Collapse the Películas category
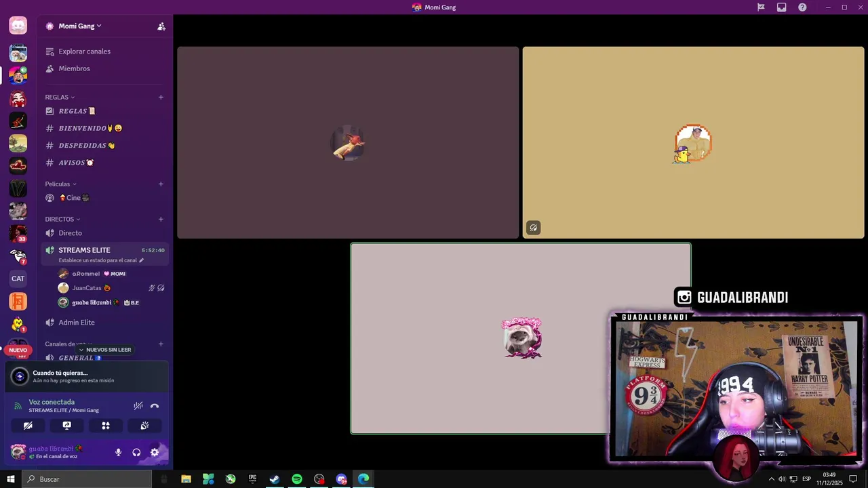Image resolution: width=868 pixels, height=488 pixels. (60, 184)
